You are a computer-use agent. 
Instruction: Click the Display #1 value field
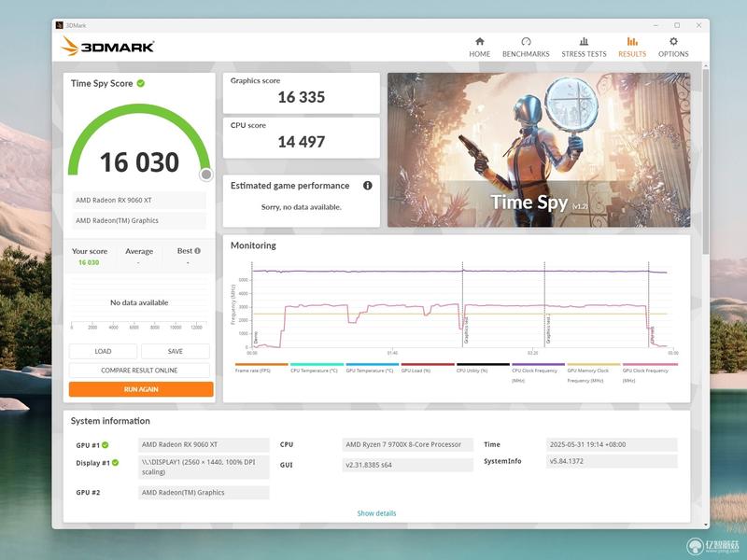(204, 468)
